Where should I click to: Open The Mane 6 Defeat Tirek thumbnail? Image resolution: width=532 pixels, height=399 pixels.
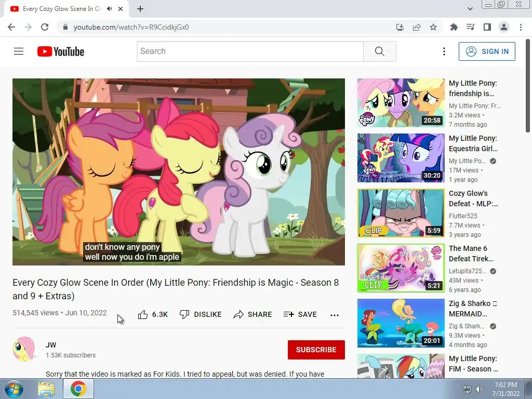pyautogui.click(x=401, y=268)
